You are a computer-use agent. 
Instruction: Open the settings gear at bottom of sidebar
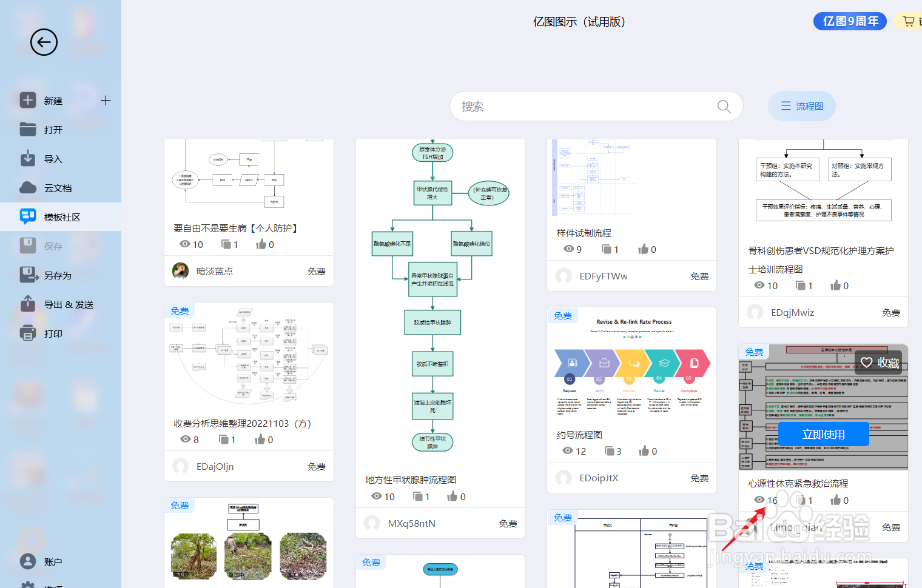pyautogui.click(x=28, y=584)
